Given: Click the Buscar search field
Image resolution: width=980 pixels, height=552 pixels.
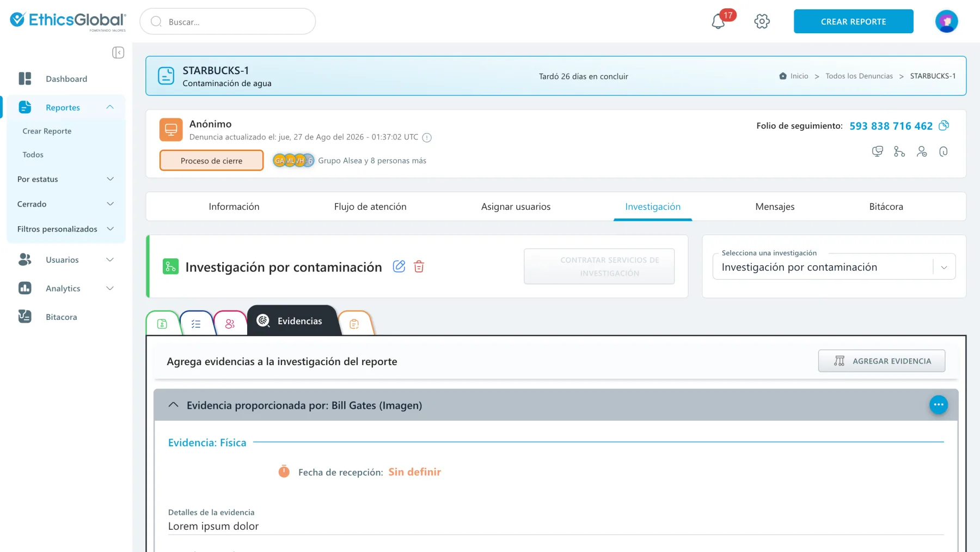Looking at the screenshot, I should tap(228, 21).
